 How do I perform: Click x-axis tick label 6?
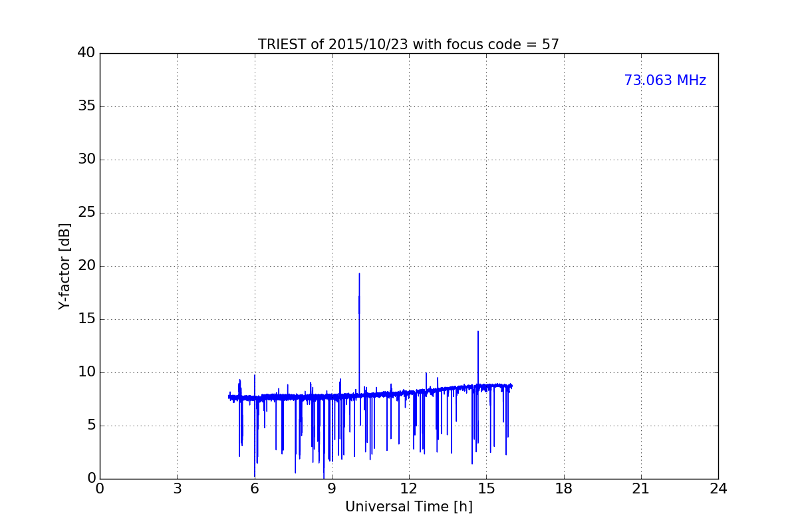click(x=254, y=489)
